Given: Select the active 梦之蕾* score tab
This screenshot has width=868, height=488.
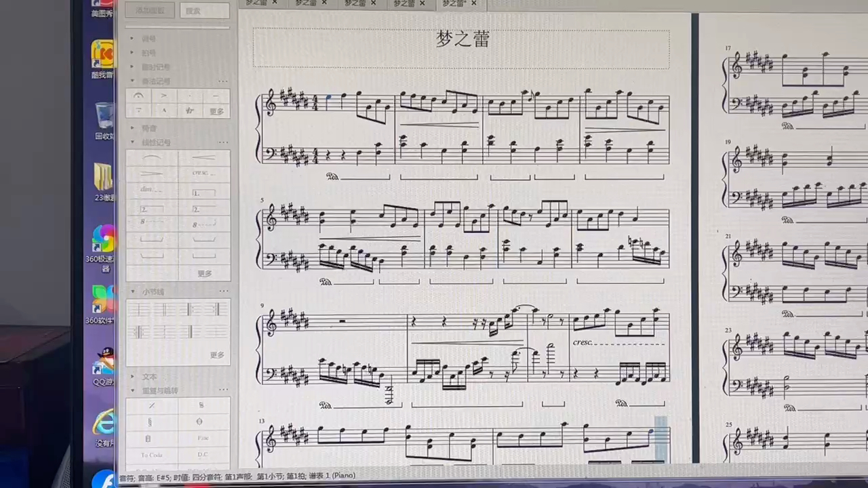Looking at the screenshot, I should [454, 3].
